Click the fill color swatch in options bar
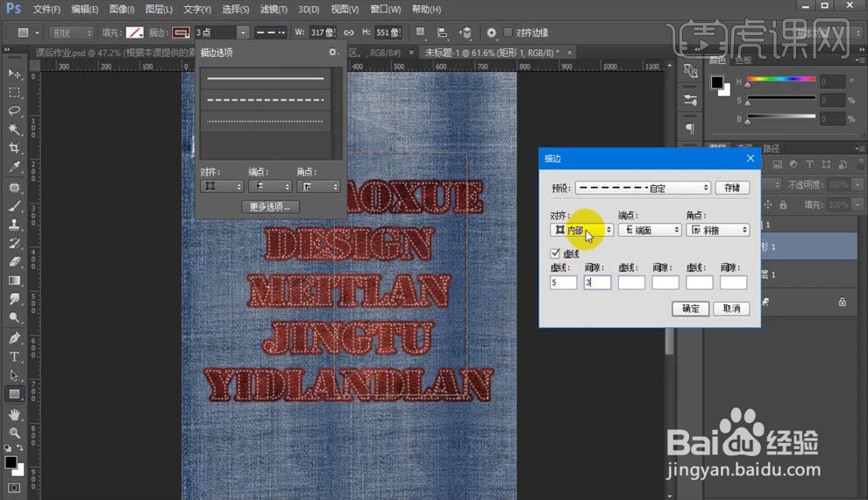Image resolution: width=868 pixels, height=500 pixels. pos(134,32)
